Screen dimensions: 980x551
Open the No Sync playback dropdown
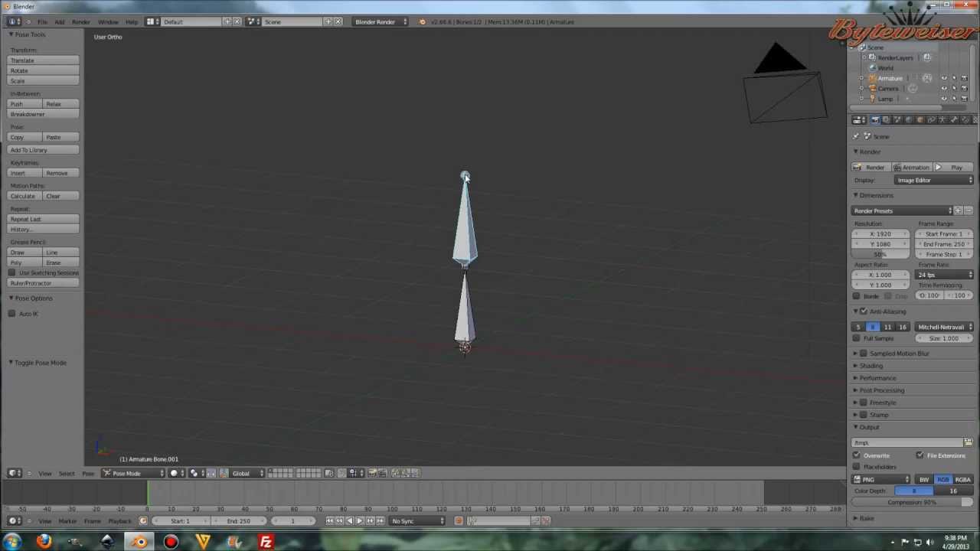417,521
